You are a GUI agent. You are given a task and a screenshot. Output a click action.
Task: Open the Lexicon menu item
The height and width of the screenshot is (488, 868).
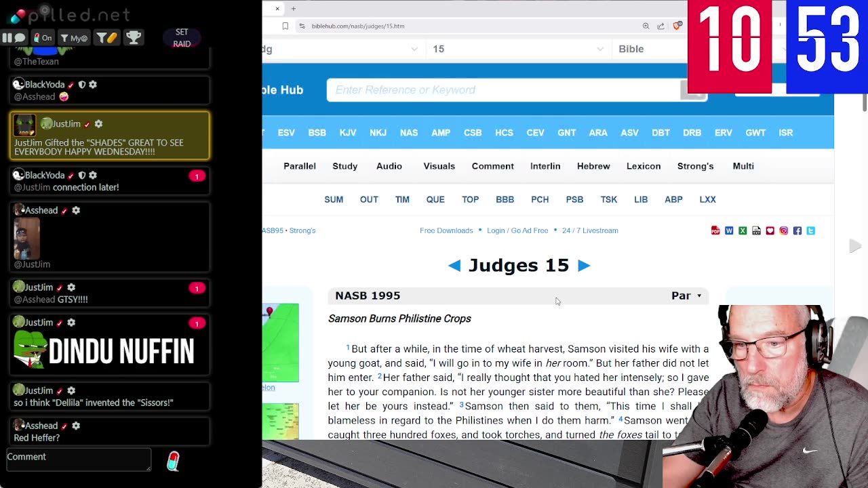(644, 166)
